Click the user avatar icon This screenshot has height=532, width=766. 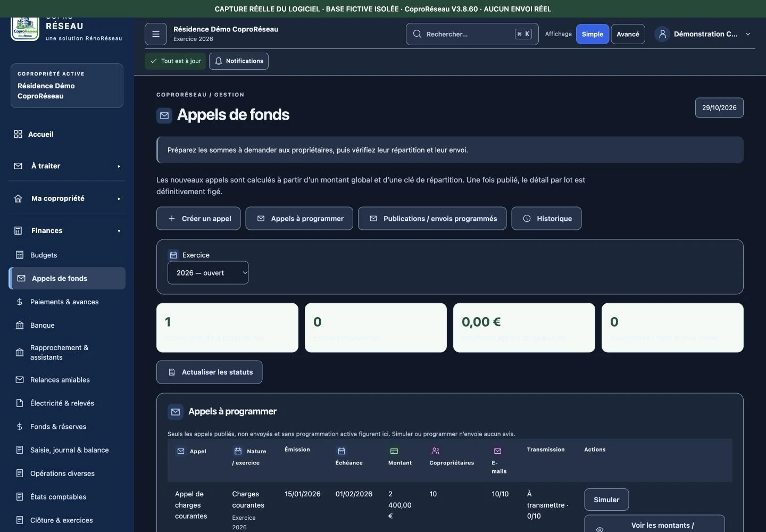[x=662, y=34]
